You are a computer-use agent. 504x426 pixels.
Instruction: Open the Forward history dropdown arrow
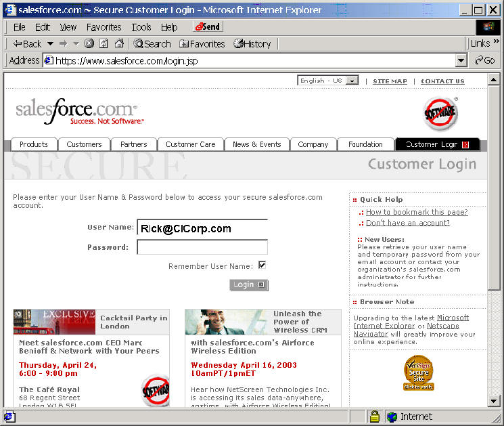[76, 43]
